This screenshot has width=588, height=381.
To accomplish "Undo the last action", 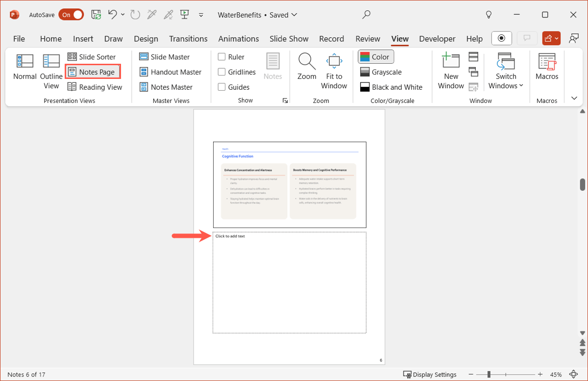I will pos(113,15).
